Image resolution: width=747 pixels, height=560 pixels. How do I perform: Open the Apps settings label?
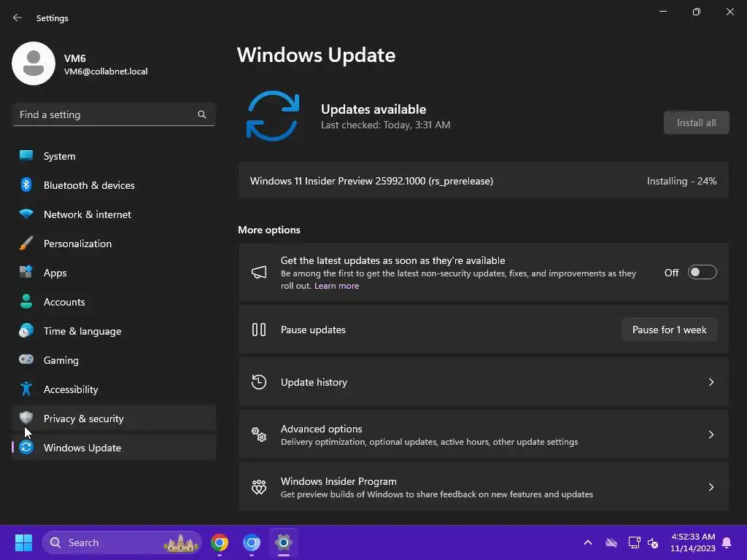point(55,273)
